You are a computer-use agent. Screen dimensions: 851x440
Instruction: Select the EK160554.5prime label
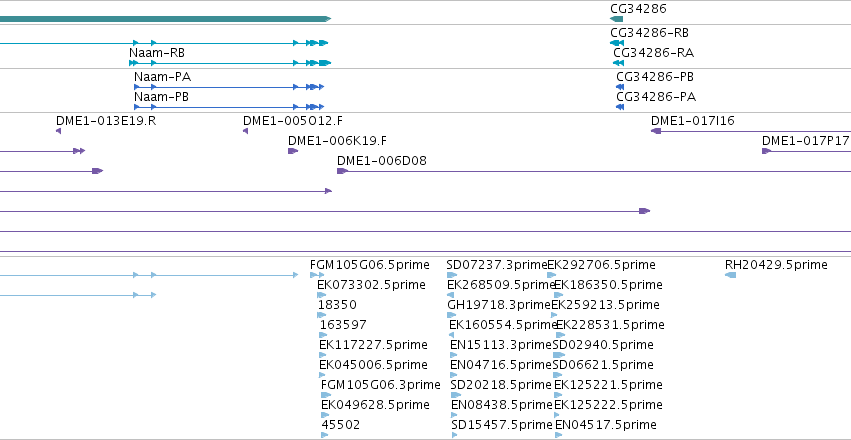[503, 325]
